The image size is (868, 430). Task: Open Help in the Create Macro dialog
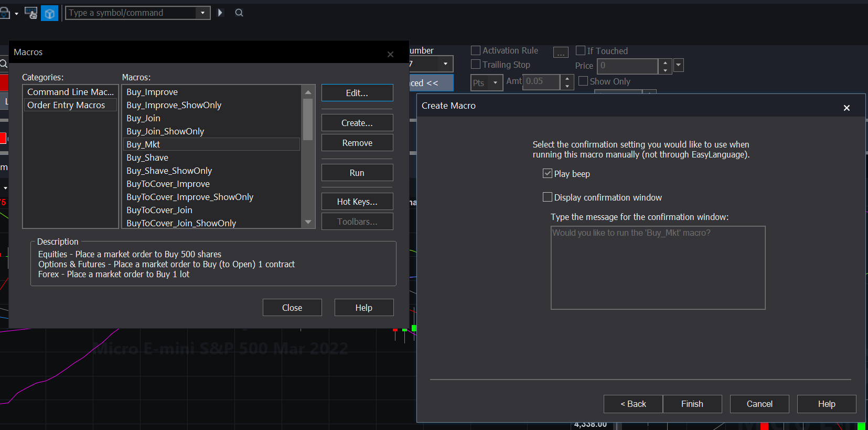(x=827, y=404)
